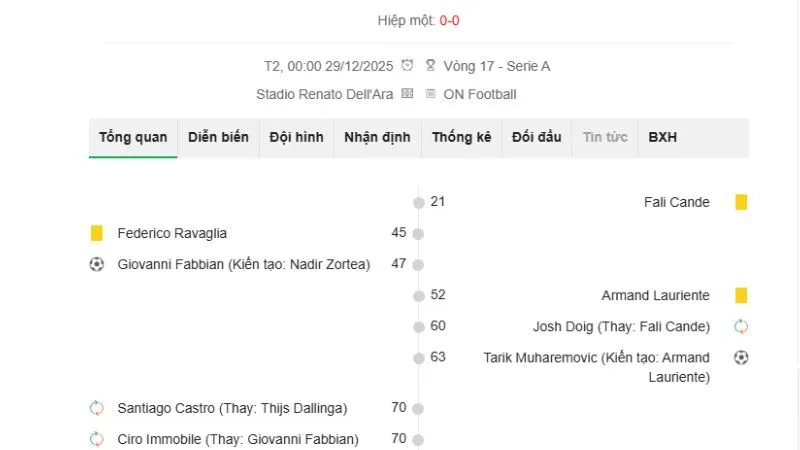Screen dimensions: 800x450
Task: Click the alarm clock icon after the date
Action: (407, 66)
